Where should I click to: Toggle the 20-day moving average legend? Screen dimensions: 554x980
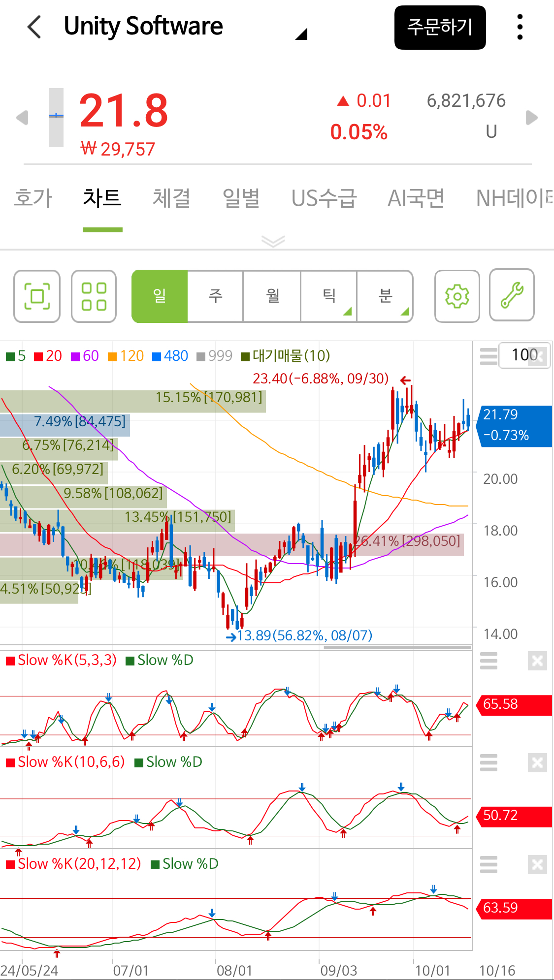(x=48, y=356)
